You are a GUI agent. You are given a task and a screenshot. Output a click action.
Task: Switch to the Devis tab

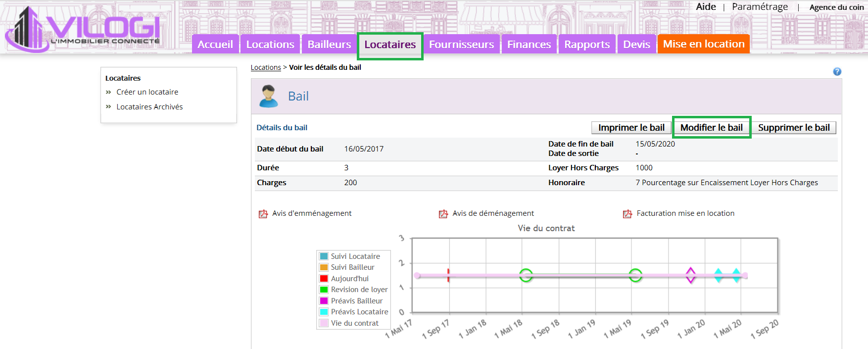click(x=636, y=44)
